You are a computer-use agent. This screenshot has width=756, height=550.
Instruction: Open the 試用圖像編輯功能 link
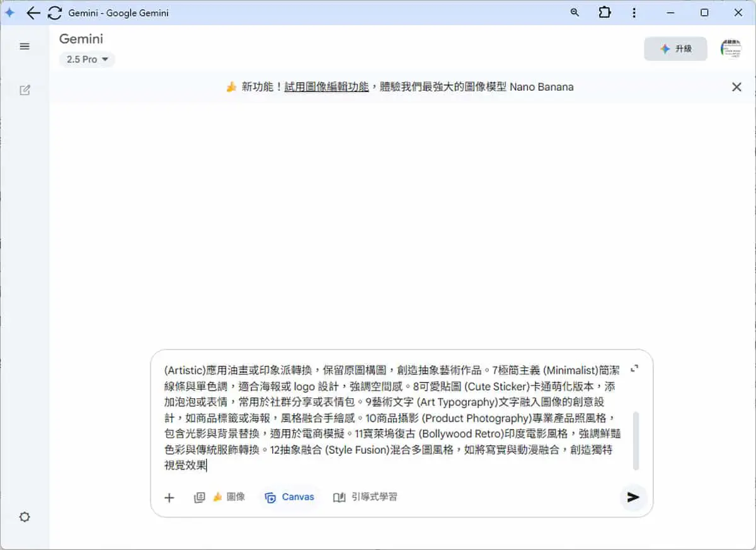(x=326, y=87)
